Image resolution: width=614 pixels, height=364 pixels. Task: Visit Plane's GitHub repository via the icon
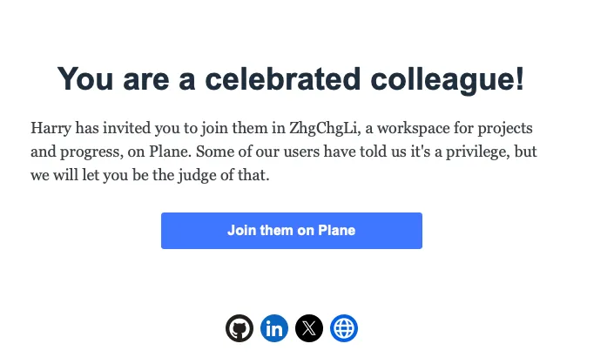point(240,328)
